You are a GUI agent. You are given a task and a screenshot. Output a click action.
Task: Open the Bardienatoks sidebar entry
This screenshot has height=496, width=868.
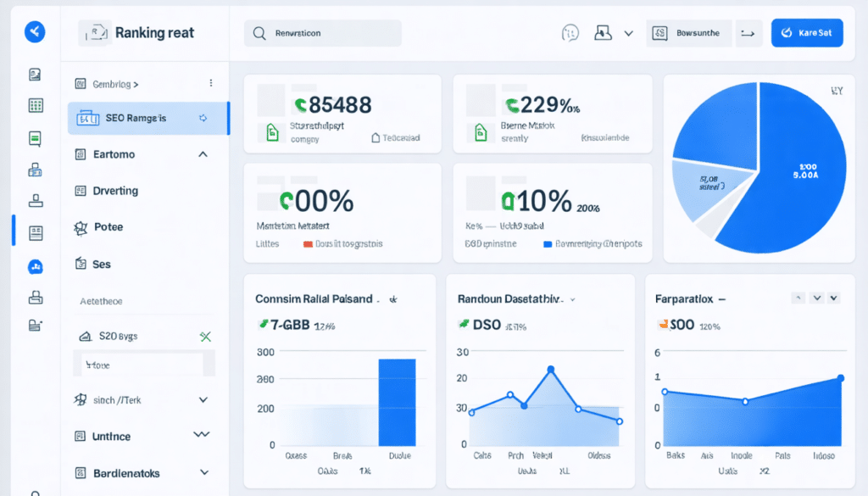point(126,473)
